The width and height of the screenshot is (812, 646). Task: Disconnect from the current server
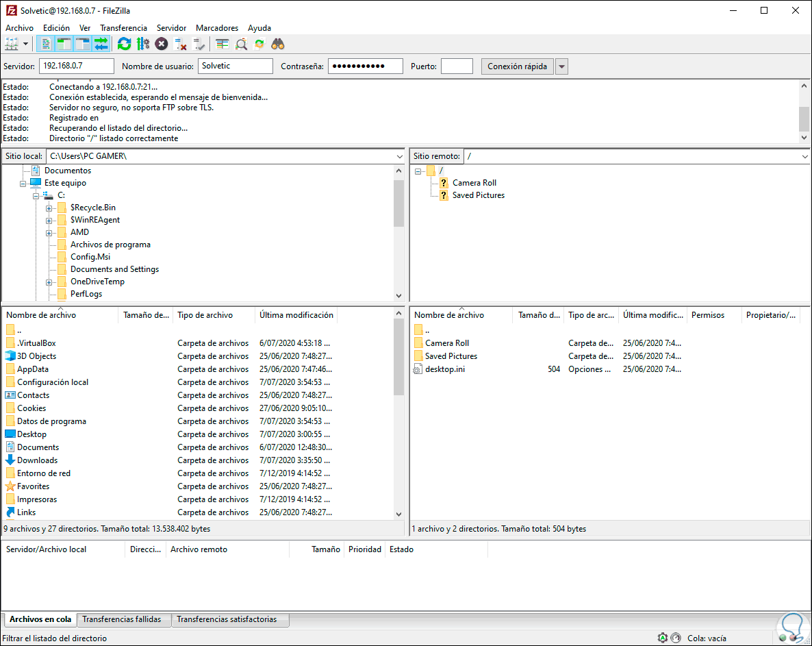pyautogui.click(x=180, y=44)
